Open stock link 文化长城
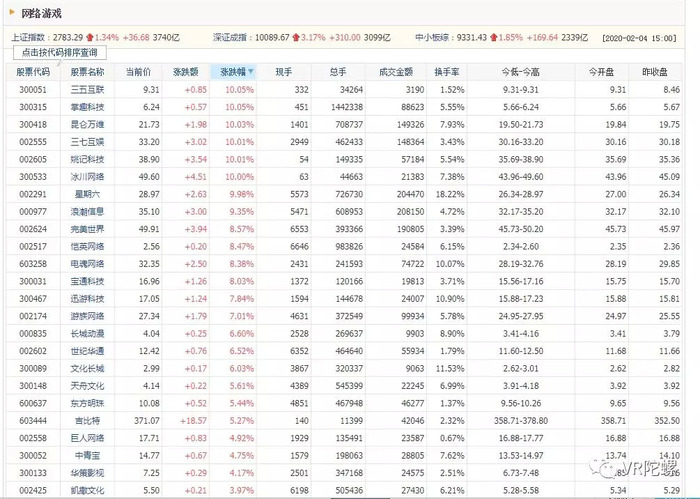The width and height of the screenshot is (700, 499). coord(88,368)
